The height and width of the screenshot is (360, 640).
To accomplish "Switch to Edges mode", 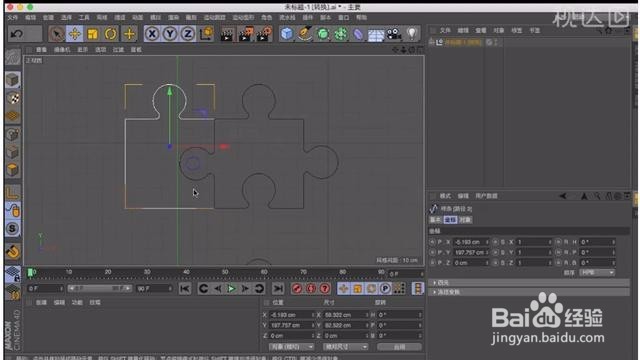I will 13,152.
